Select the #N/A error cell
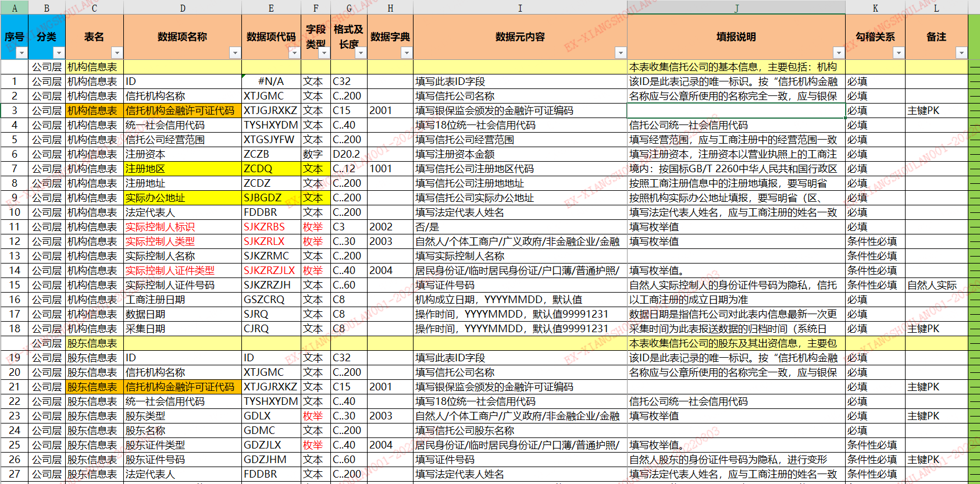The height and width of the screenshot is (484, 980). (271, 81)
